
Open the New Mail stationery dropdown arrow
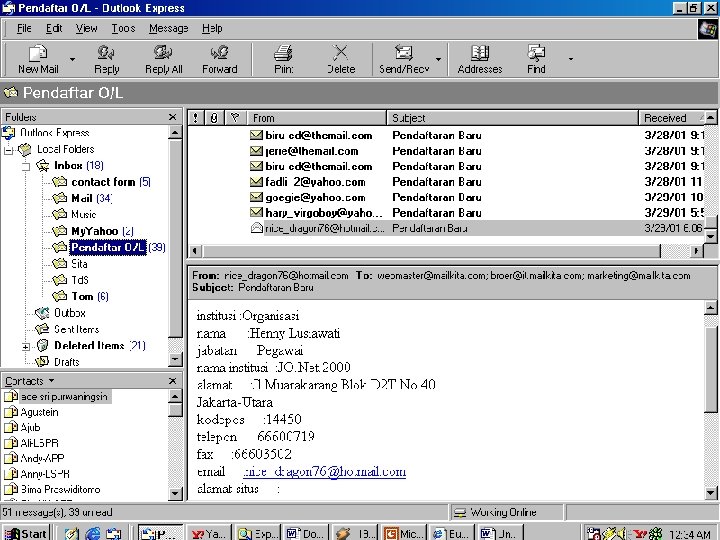pos(72,59)
